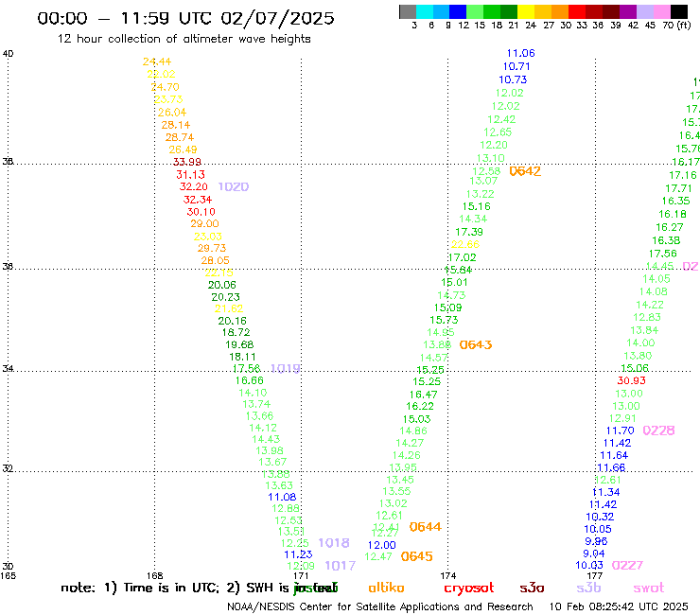Click the wave height value 24.44

[x=157, y=61]
